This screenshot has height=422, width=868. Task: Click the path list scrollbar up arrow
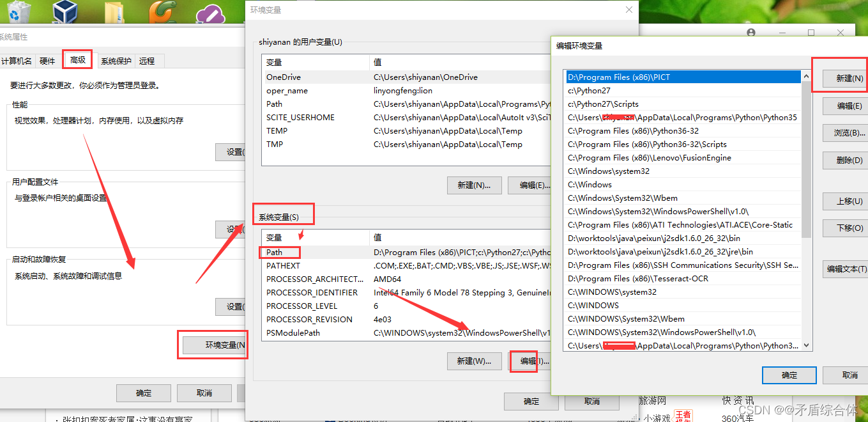[x=806, y=76]
